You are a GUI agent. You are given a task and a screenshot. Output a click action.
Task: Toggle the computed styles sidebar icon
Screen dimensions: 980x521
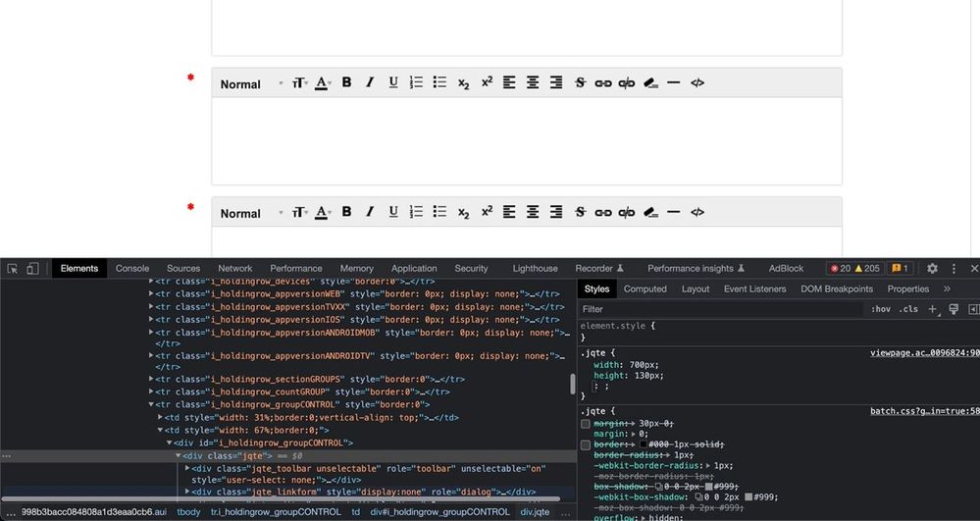(973, 309)
